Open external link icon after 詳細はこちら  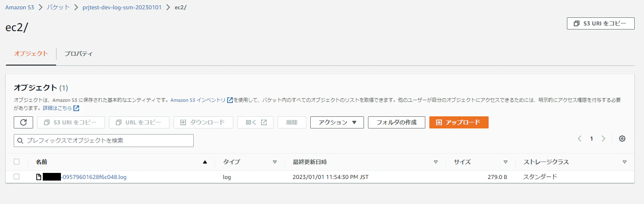pos(76,108)
